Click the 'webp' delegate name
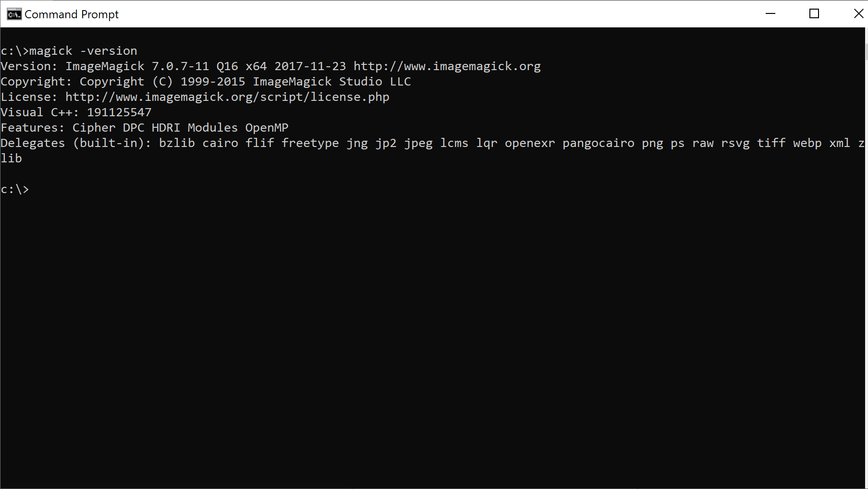Image resolution: width=868 pixels, height=489 pixels. (807, 143)
